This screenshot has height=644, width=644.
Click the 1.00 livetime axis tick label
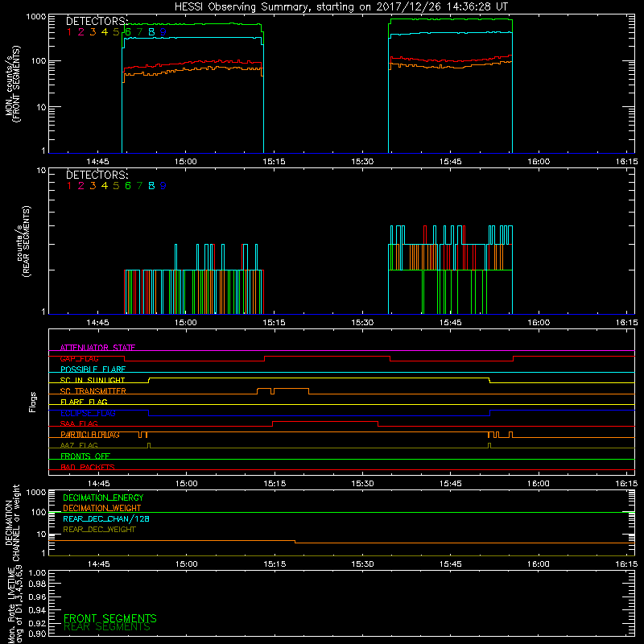[37, 572]
